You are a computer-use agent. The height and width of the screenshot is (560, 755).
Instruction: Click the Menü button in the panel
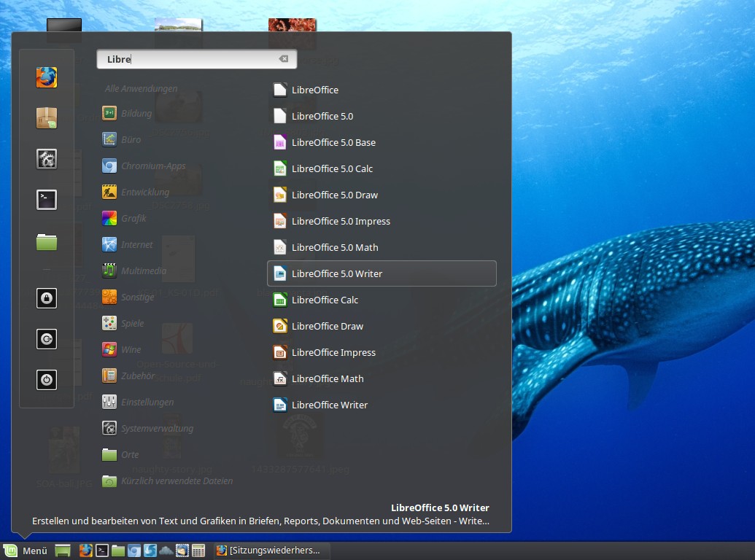point(26,551)
